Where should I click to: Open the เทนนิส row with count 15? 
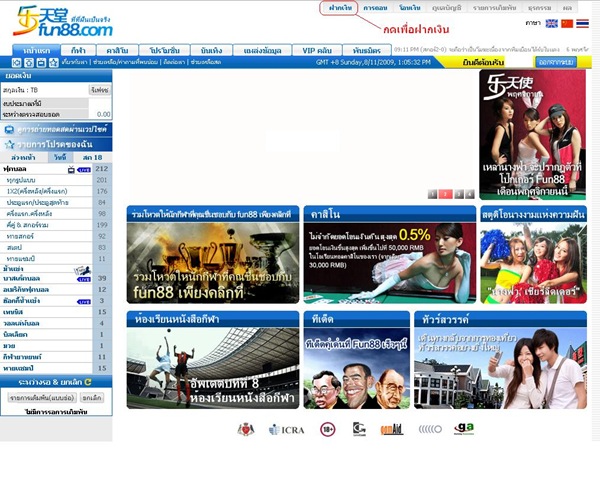point(56,312)
